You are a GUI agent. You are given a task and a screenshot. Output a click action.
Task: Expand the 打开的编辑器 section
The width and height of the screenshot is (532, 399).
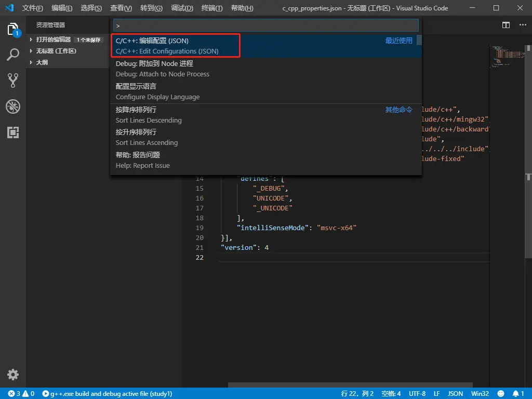(x=53, y=39)
